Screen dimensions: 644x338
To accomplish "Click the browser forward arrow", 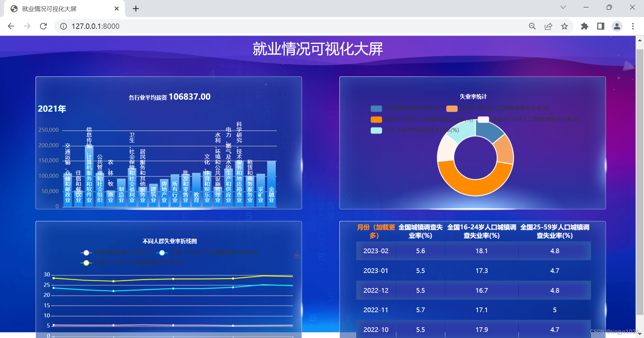I will [27, 26].
